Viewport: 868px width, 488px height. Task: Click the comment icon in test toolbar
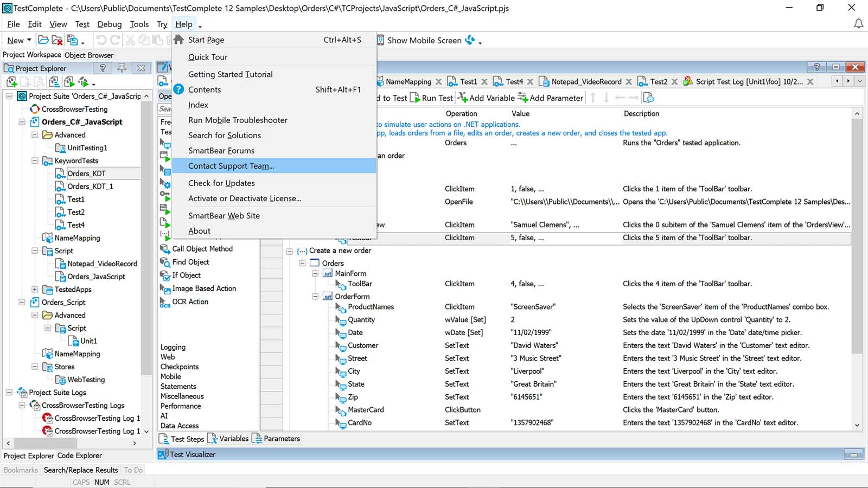click(649, 98)
